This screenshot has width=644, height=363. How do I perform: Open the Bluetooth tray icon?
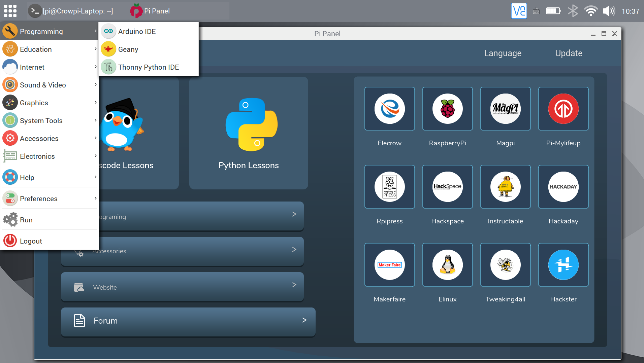(573, 11)
